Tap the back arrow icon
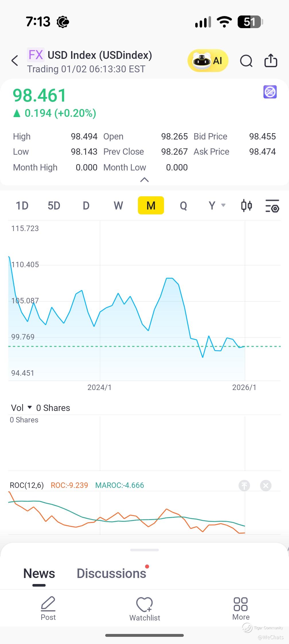This screenshot has height=644, width=289. 15,61
